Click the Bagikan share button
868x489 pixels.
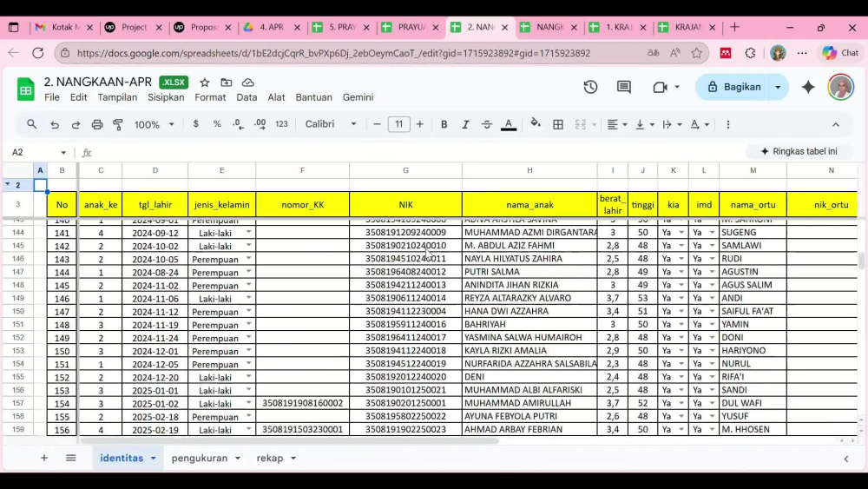733,87
